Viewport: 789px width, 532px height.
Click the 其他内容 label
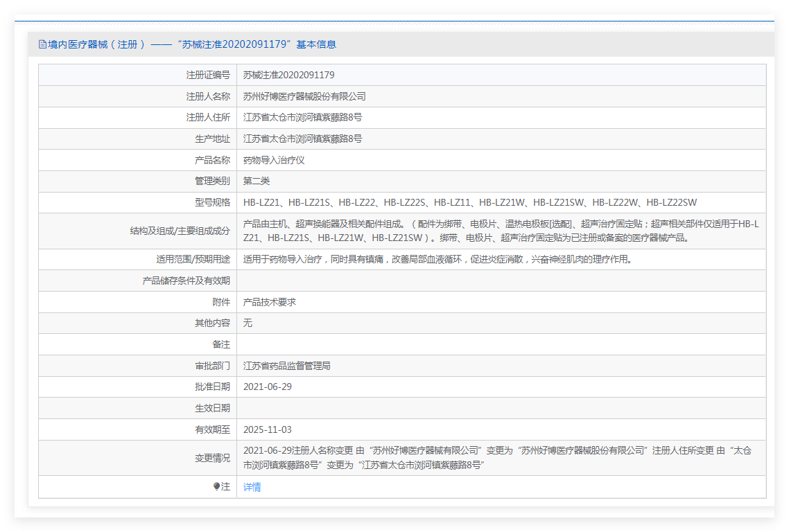[x=212, y=323]
